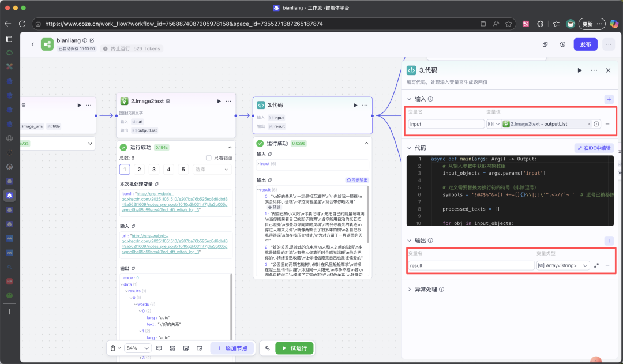
Task: Open more options on canvas 3.代码 node
Action: coord(365,105)
